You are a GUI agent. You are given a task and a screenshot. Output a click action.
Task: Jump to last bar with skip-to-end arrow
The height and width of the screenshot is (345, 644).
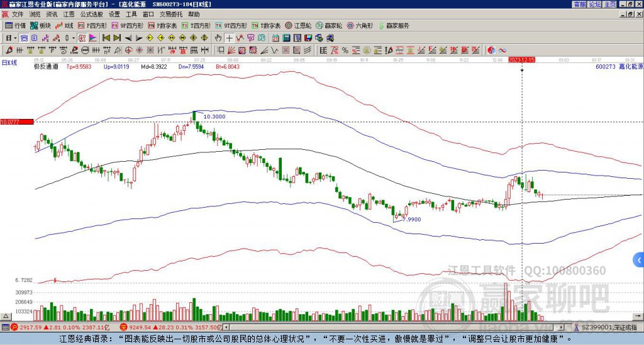(x=117, y=38)
